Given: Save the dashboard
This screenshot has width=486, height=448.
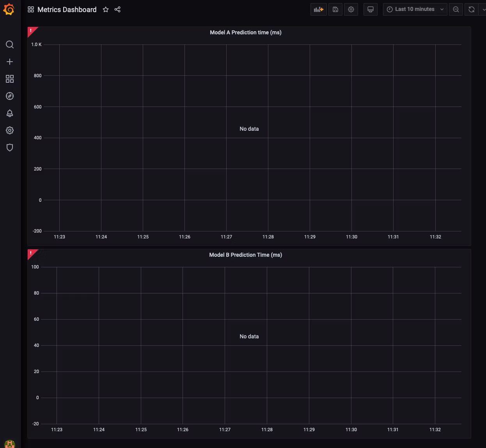Looking at the screenshot, I should (x=335, y=9).
